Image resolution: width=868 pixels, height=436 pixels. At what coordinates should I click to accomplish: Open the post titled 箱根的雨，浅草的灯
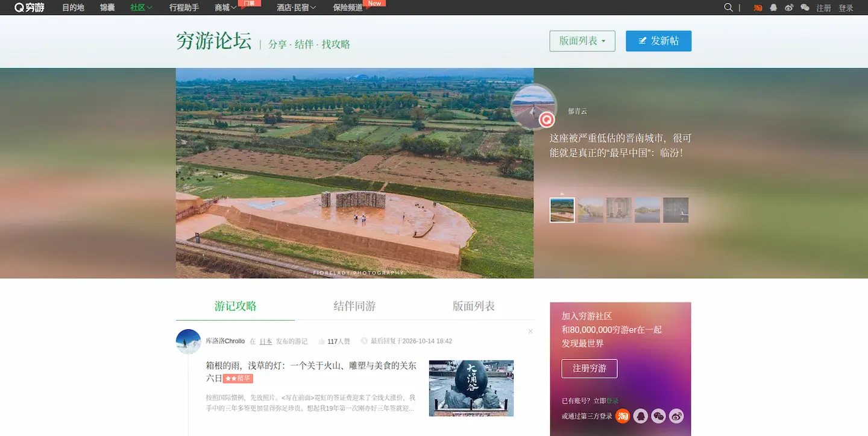click(x=311, y=371)
